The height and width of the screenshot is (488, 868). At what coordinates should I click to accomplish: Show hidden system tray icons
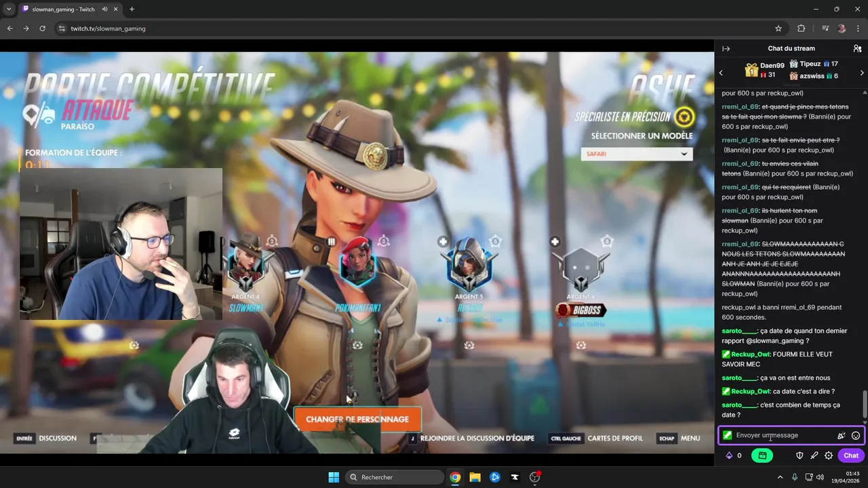click(x=780, y=477)
